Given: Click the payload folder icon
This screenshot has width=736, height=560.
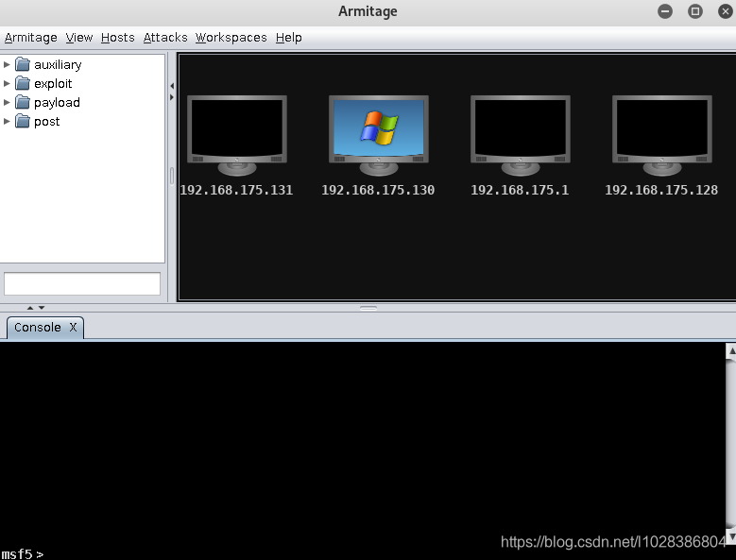Looking at the screenshot, I should [23, 102].
